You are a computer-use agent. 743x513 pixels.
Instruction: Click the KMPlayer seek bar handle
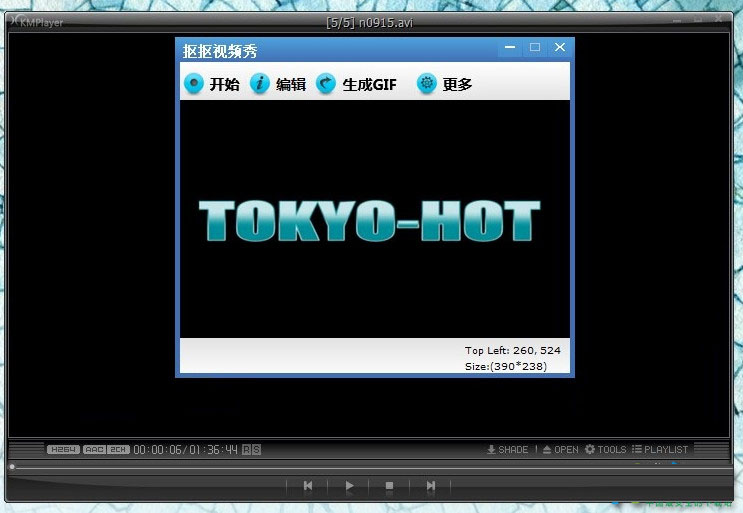[12, 467]
